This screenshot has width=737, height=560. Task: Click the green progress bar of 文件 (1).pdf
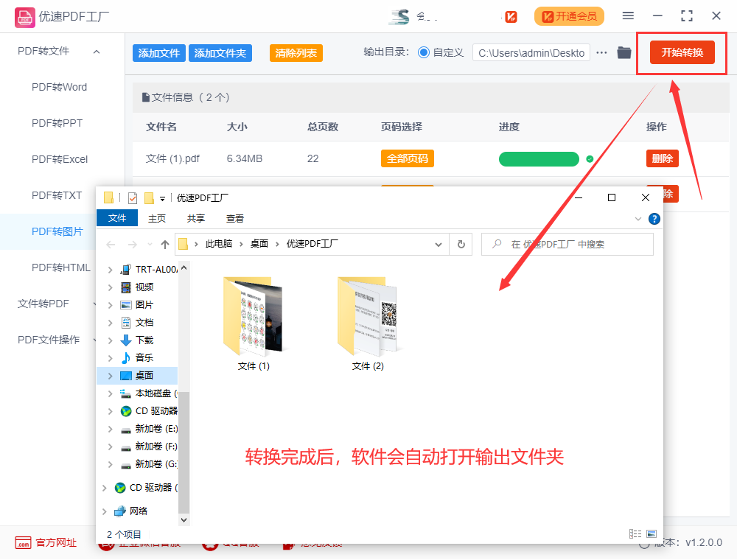539,159
